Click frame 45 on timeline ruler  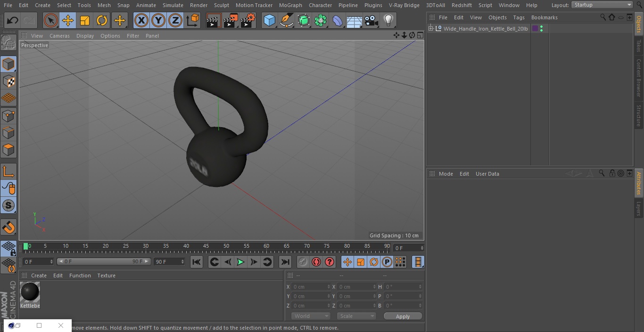(206, 246)
